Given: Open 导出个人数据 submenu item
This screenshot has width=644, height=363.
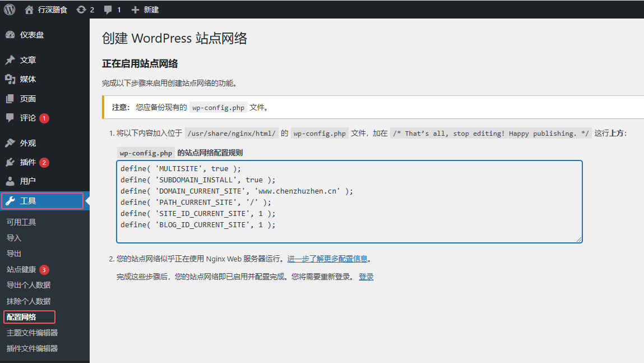Looking at the screenshot, I should pyautogui.click(x=29, y=286).
